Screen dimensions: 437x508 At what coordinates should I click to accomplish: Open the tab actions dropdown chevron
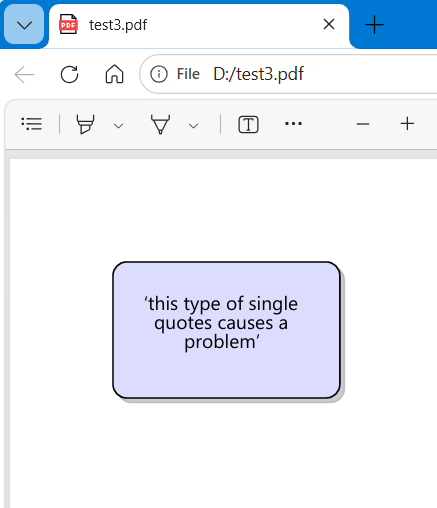pos(24,24)
